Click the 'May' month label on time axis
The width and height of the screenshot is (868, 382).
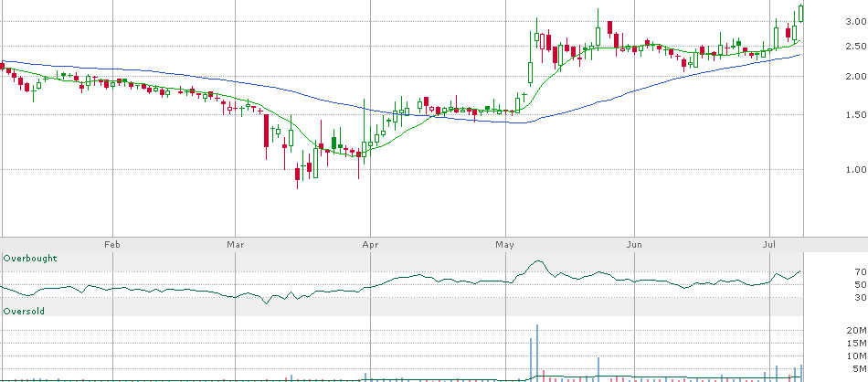point(505,245)
